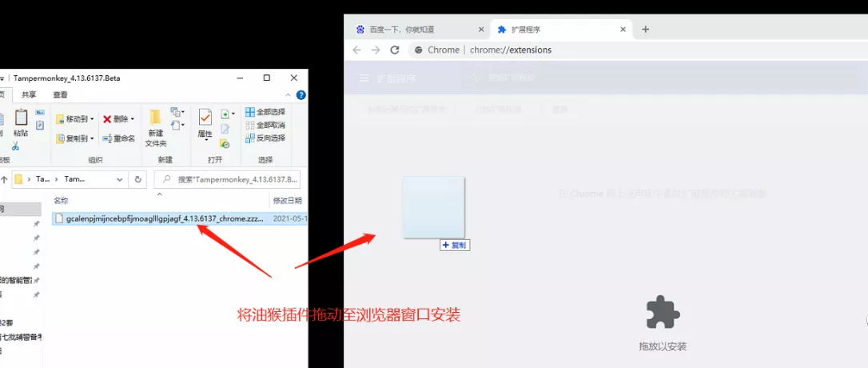Click 重命名 rename in the ribbon
The height and width of the screenshot is (368, 868).
click(x=118, y=138)
